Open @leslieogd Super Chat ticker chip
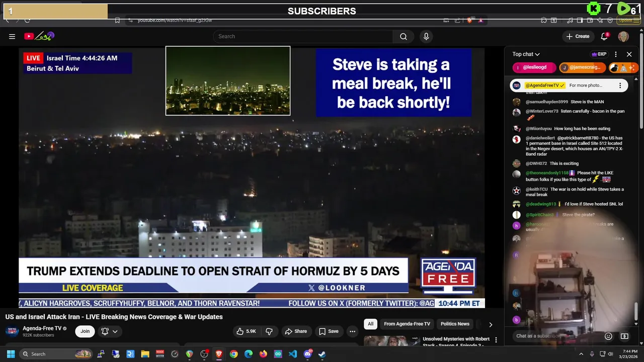The width and height of the screenshot is (644, 362). pos(534,67)
